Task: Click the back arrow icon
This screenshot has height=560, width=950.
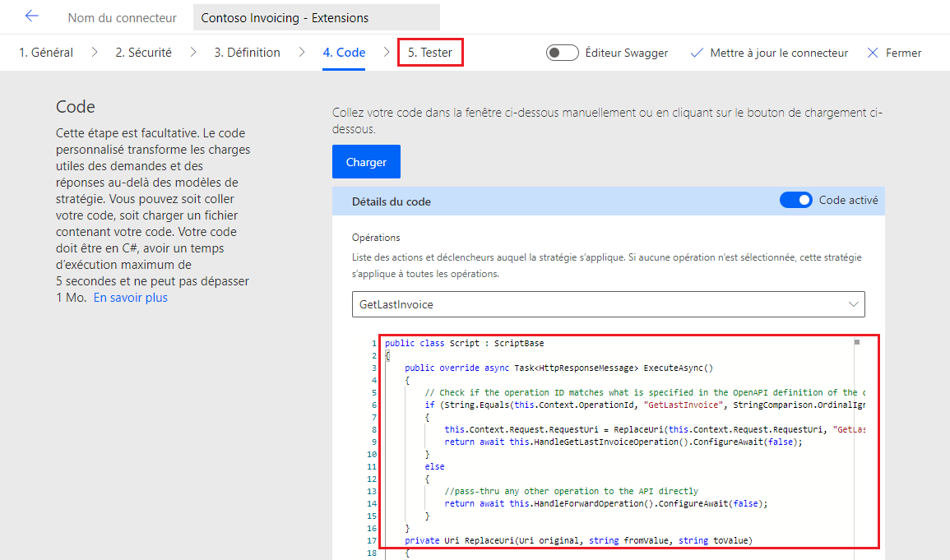Action: (32, 16)
